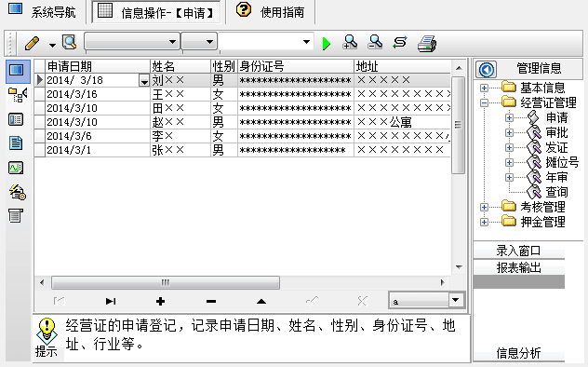This screenshot has width=588, height=367.
Task: Expand the 考核管理 folder node
Action: pyautogui.click(x=484, y=207)
